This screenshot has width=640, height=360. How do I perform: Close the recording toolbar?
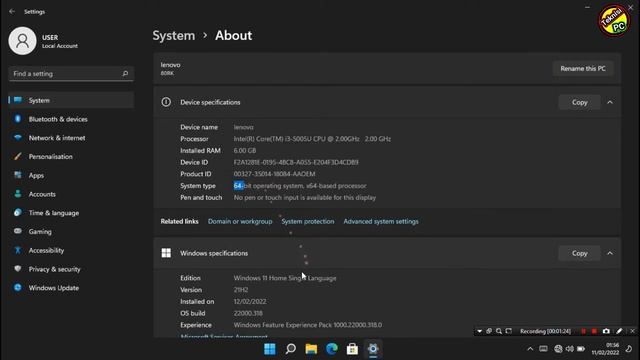coord(632,331)
